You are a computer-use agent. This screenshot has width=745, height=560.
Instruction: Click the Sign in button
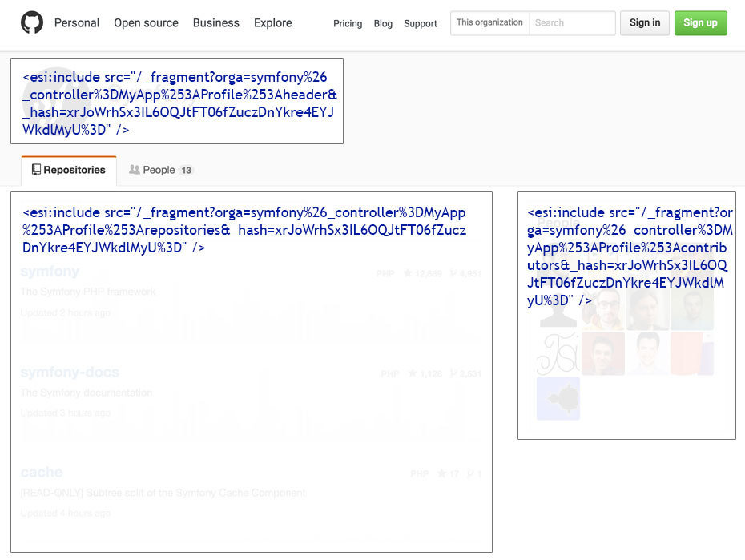[645, 22]
